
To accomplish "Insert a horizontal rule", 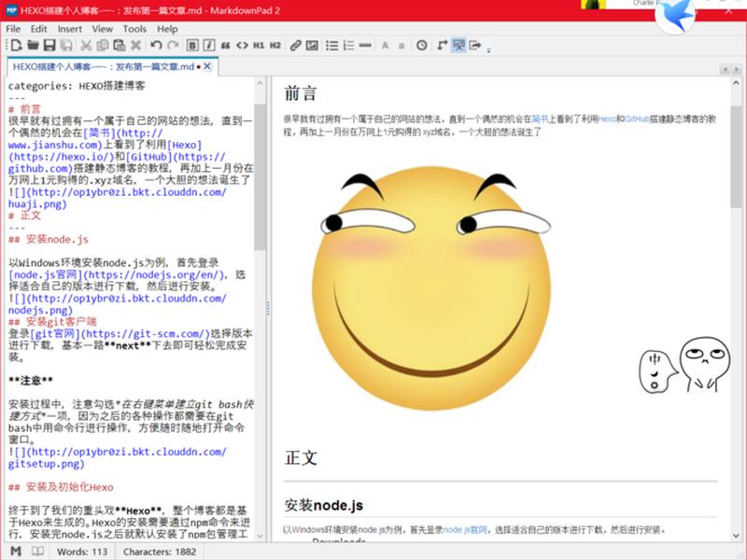I will pos(365,45).
